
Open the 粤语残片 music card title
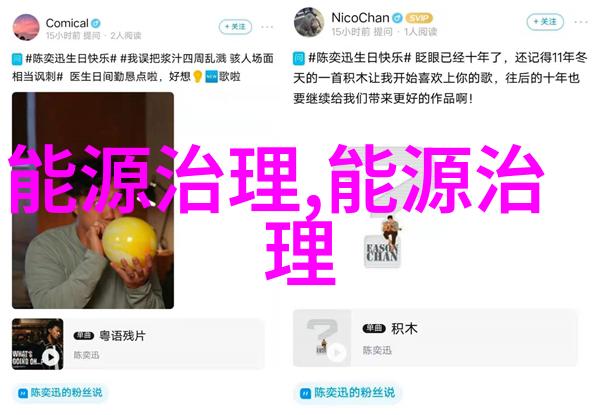122,336
